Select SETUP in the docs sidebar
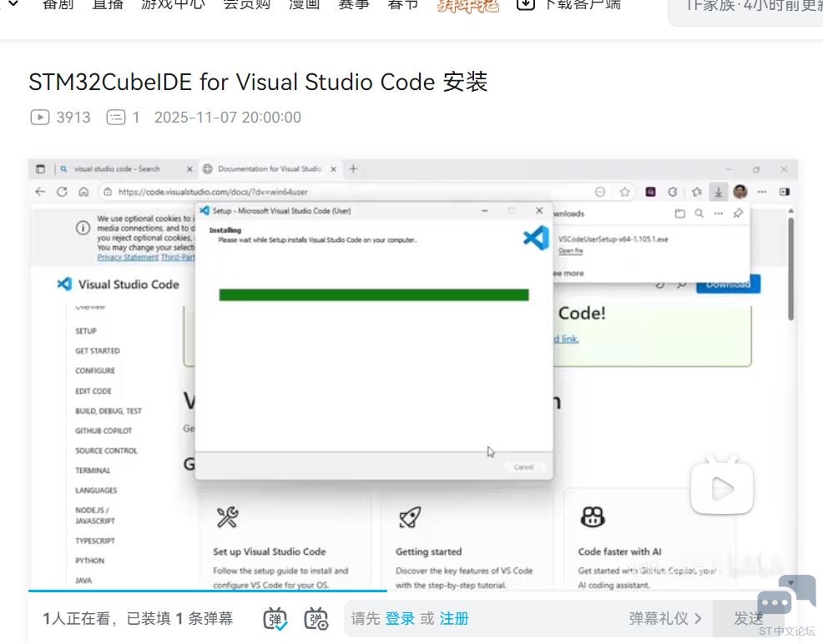The image size is (823, 644). (x=86, y=331)
